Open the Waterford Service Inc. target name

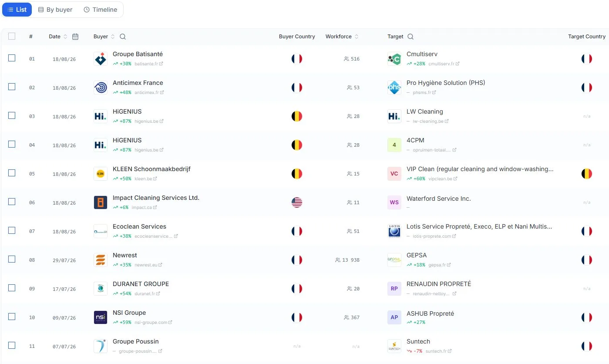[x=439, y=199]
